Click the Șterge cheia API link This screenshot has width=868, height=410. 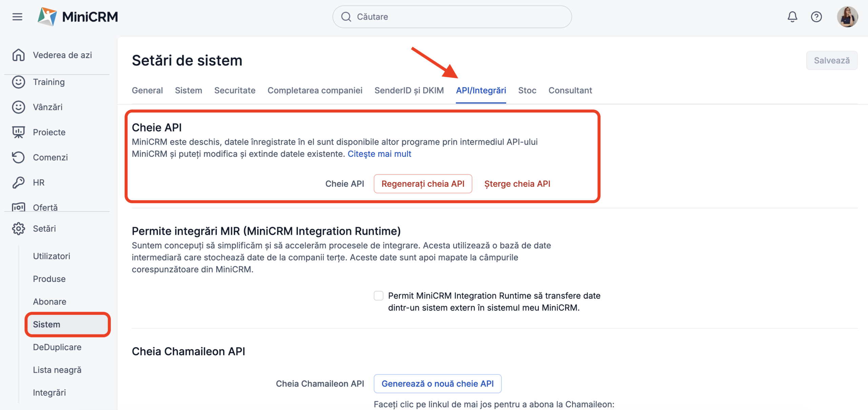click(x=517, y=184)
